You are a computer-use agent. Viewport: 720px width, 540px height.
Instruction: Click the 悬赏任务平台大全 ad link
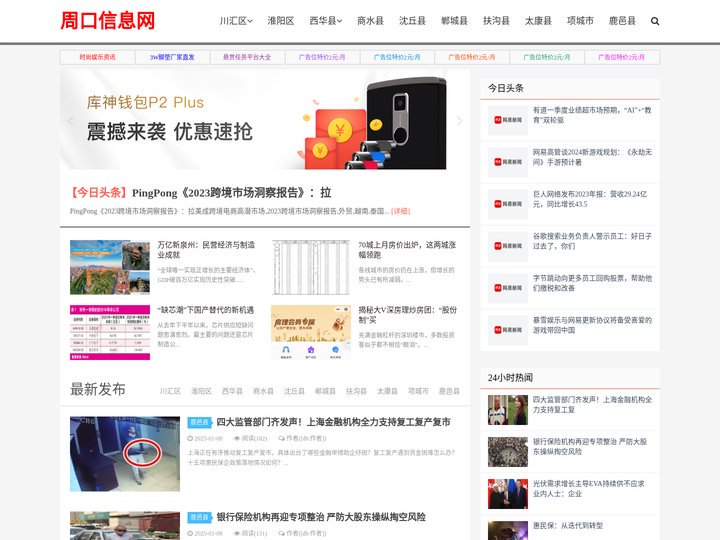pyautogui.click(x=247, y=57)
